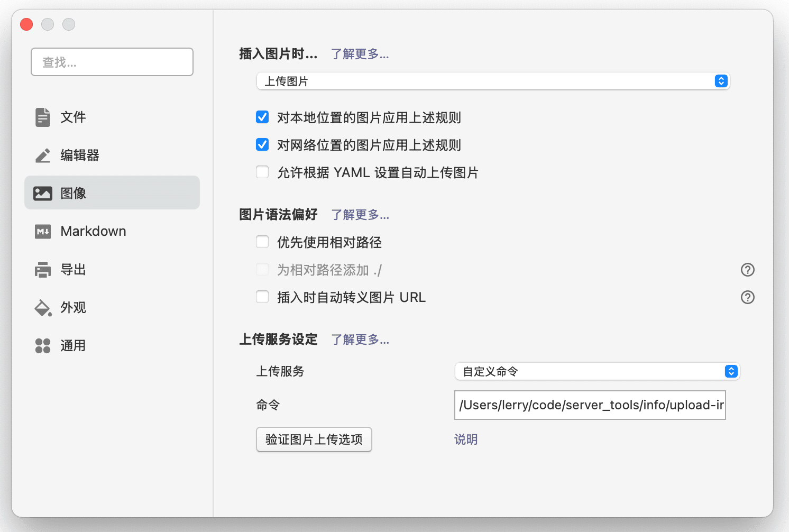789x532 pixels.
Task: Click the 命令 path input field
Action: point(590,405)
